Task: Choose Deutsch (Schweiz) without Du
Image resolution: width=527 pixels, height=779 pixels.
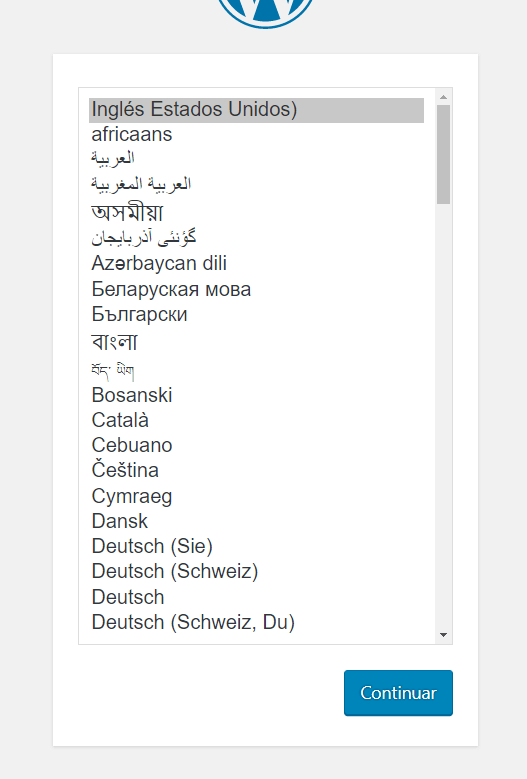Action: point(256,571)
